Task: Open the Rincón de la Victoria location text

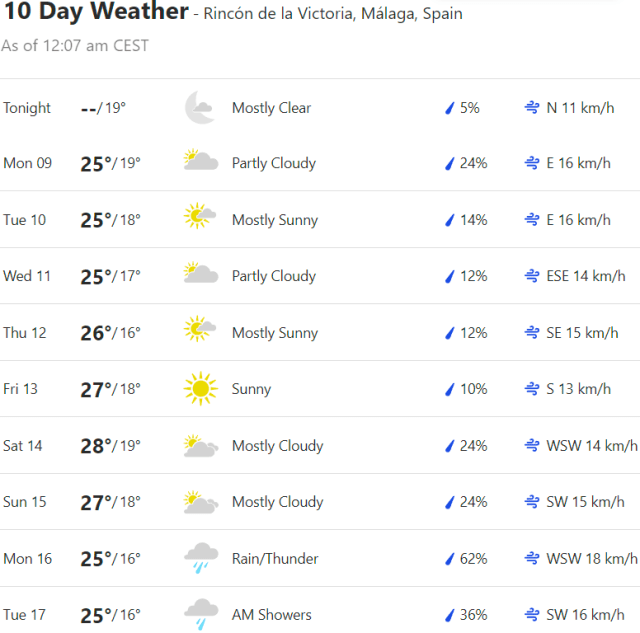Action: 333,15
